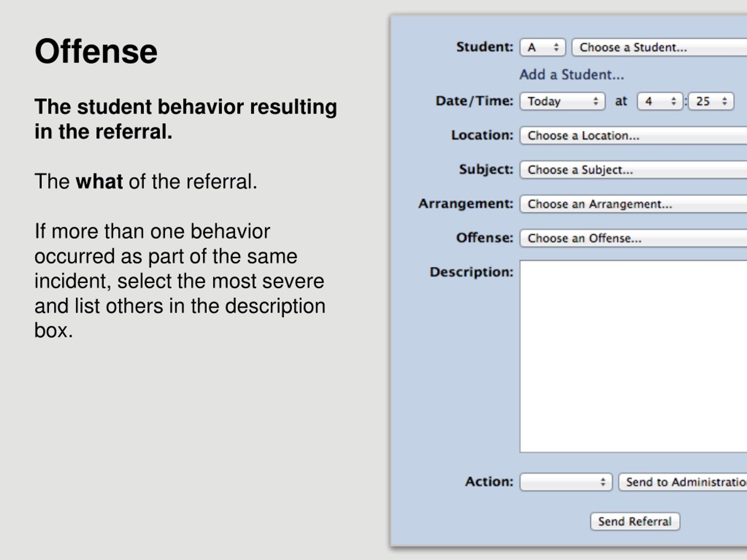
Task: Click the Location field label
Action: [482, 135]
